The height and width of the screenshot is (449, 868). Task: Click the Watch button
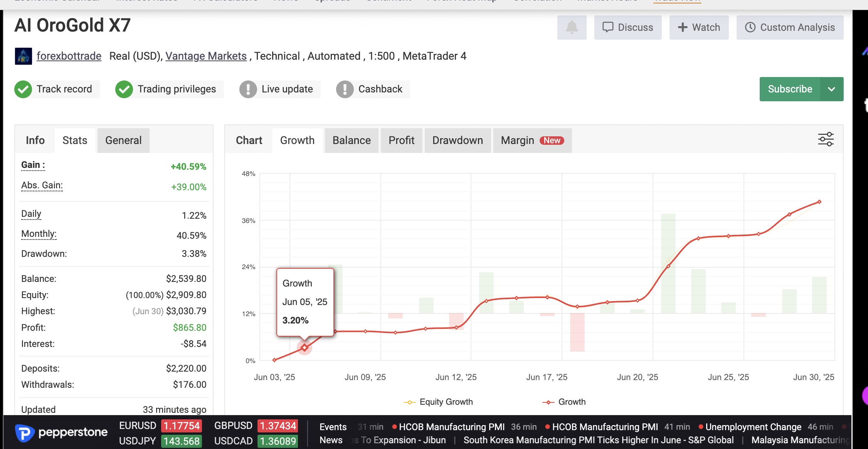(x=699, y=27)
